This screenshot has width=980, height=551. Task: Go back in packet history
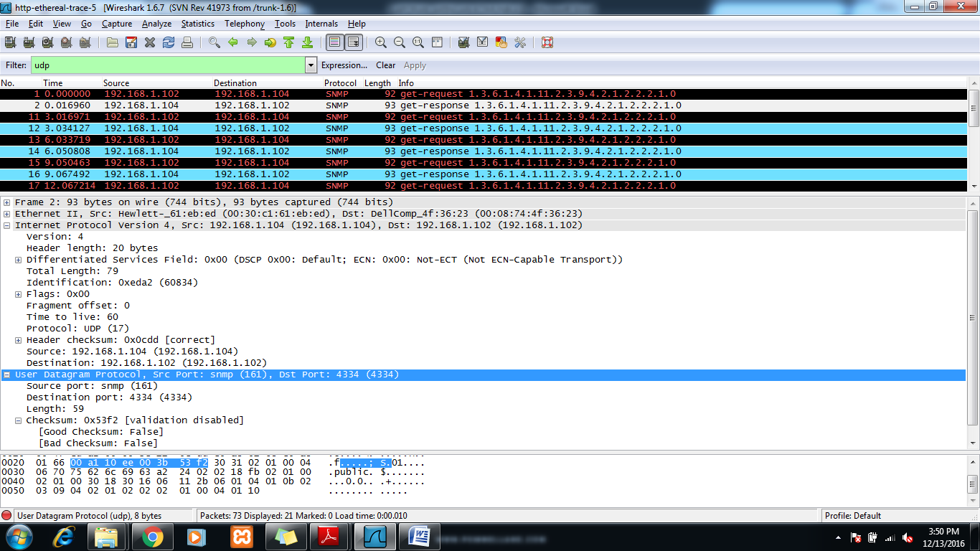click(233, 42)
